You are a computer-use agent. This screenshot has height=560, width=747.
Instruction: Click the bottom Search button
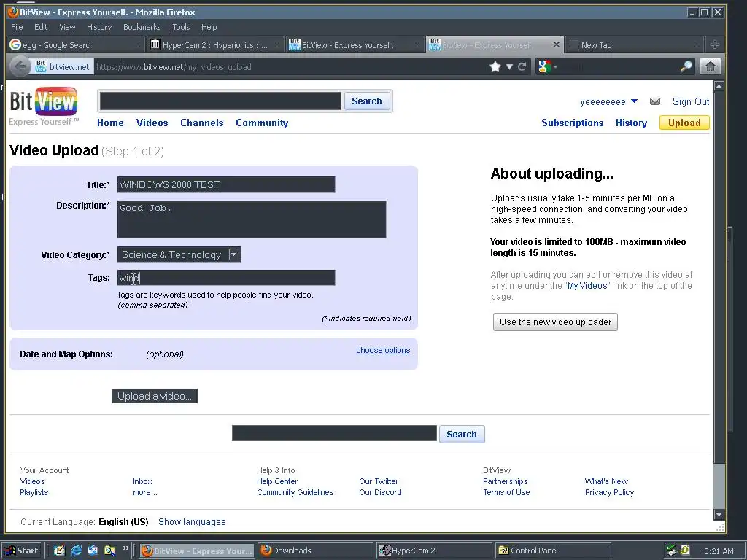pos(462,435)
